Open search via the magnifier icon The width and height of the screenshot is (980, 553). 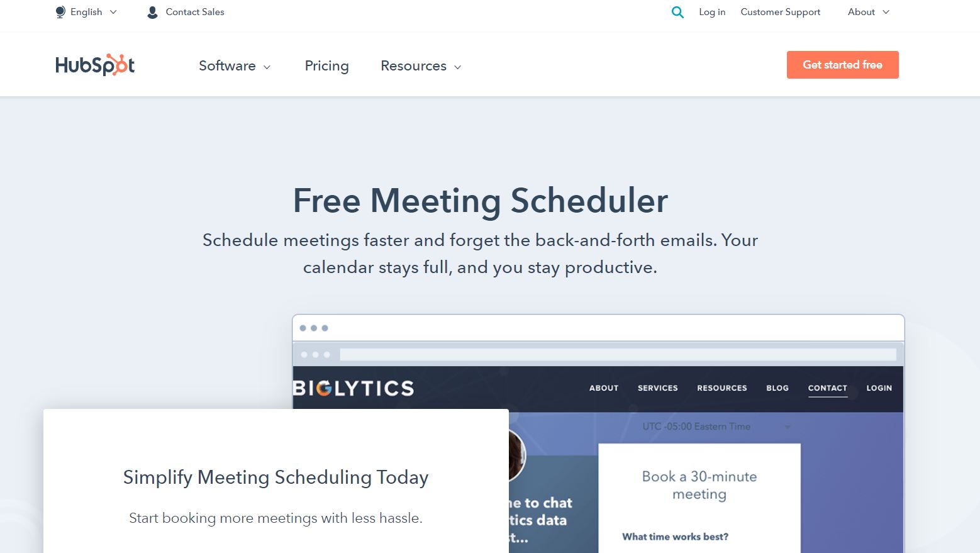[x=677, y=12]
